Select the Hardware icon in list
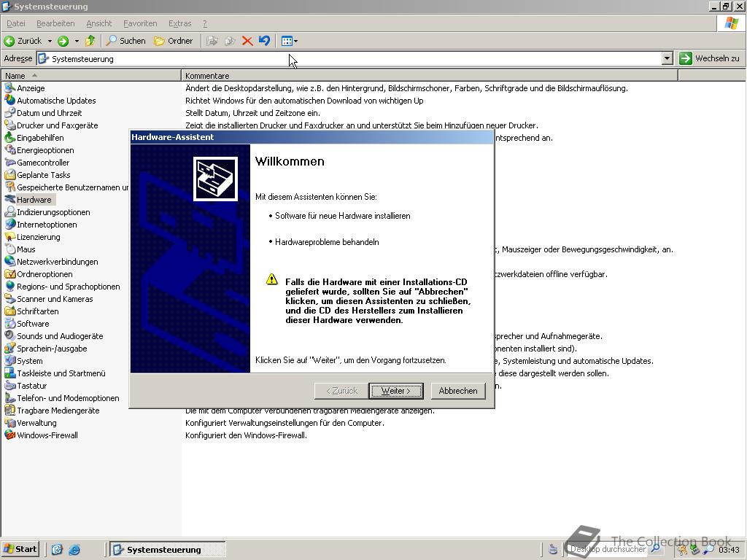The width and height of the screenshot is (747, 560). [x=9, y=199]
